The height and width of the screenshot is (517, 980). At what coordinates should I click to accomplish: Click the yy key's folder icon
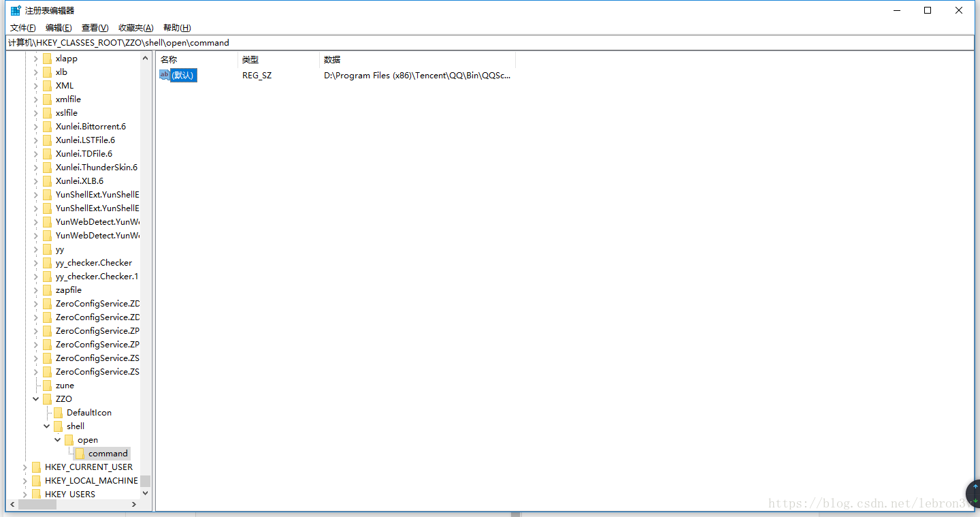[48, 249]
